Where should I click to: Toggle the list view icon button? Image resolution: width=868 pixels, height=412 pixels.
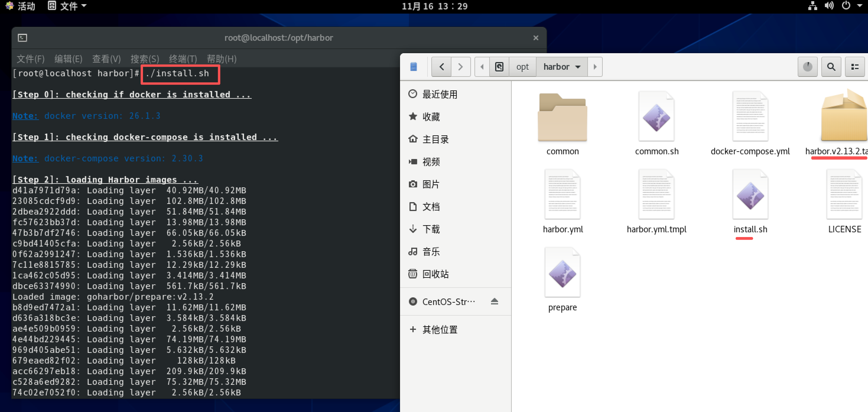tap(854, 67)
